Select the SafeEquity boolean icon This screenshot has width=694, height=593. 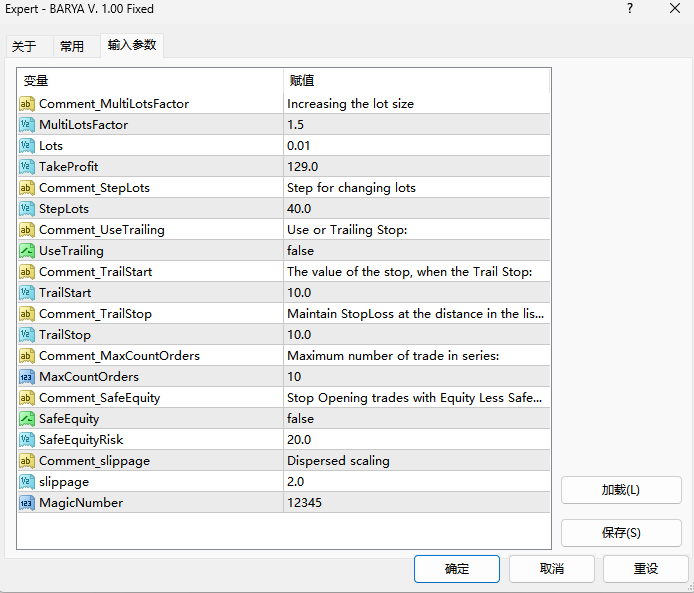[27, 419]
